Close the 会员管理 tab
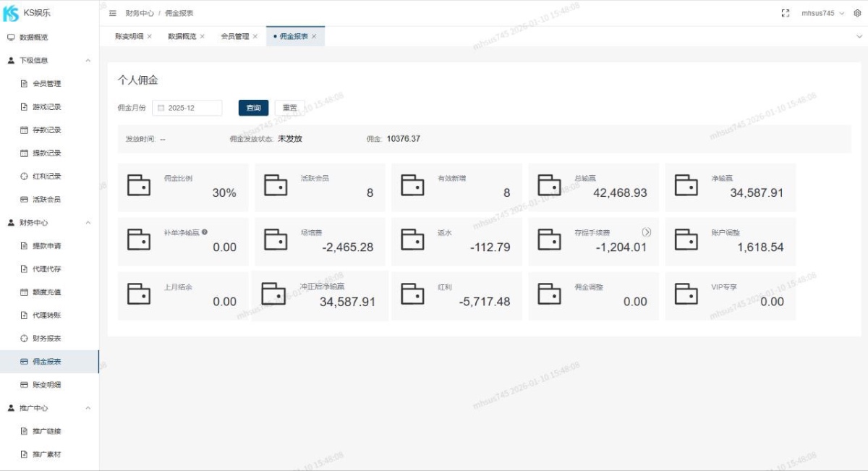This screenshot has width=868, height=471. tap(255, 36)
